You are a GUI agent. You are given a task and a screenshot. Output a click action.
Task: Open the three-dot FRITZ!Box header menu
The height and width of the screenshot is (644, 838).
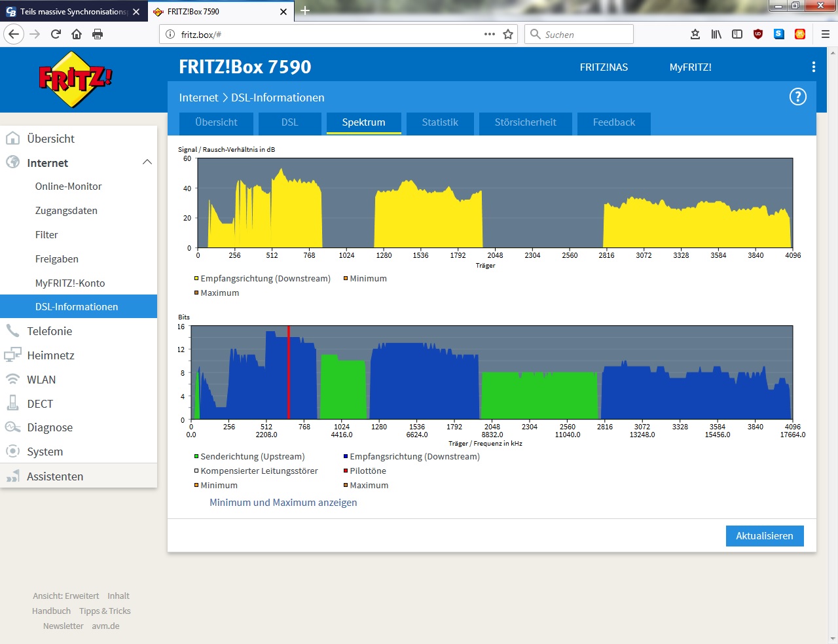tap(813, 67)
